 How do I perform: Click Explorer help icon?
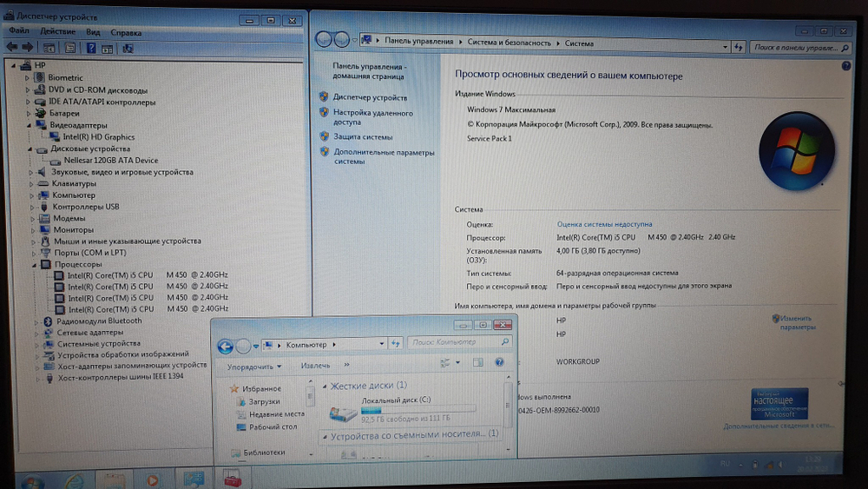[499, 361]
